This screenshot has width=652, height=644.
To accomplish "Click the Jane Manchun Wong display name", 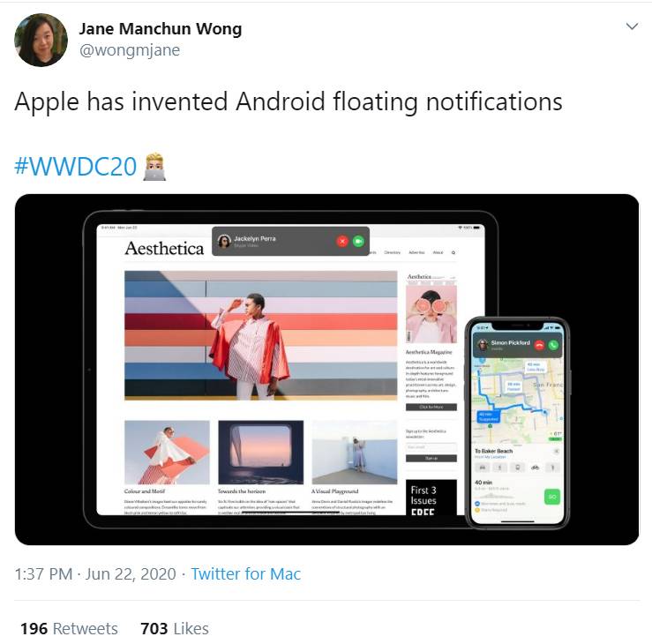I will point(161,29).
